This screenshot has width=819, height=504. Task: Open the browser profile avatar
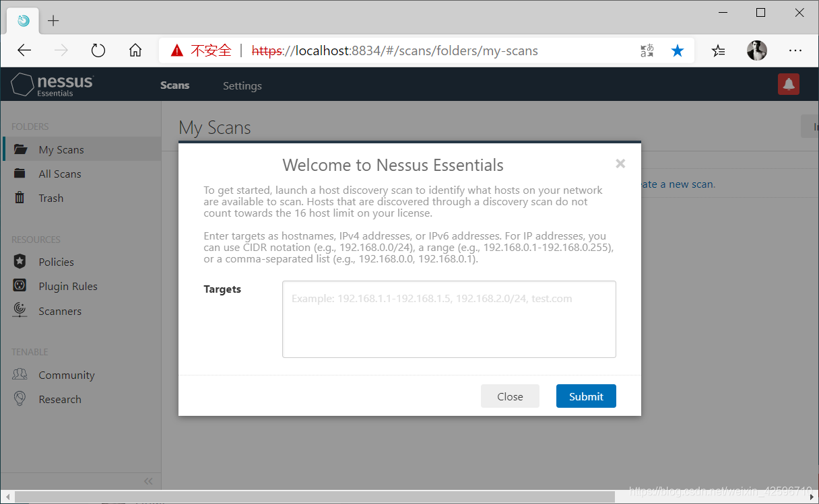pyautogui.click(x=757, y=50)
